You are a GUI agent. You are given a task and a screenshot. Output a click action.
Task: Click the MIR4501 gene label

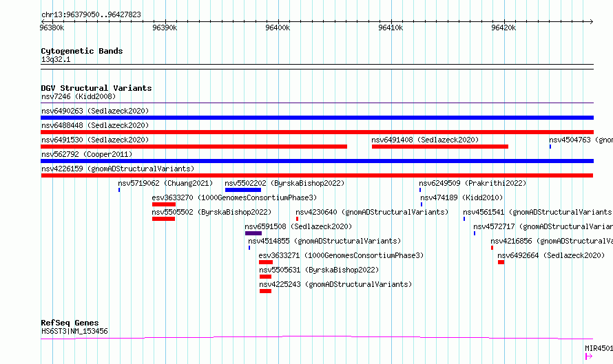pos(599,348)
